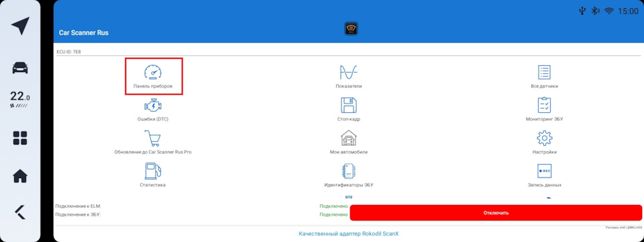Click the 15:00 clock
This screenshot has height=242, width=644.
[x=628, y=11]
